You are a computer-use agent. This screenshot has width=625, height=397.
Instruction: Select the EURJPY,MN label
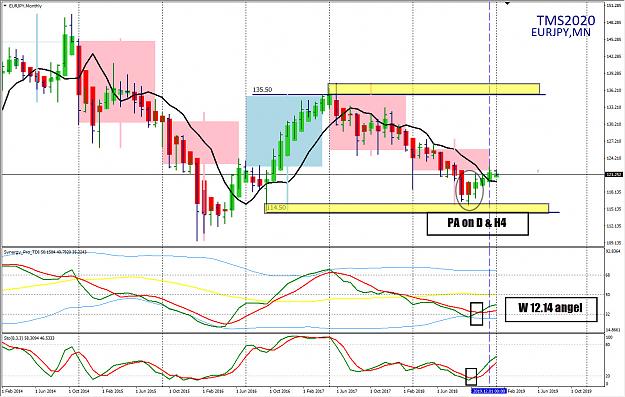click(561, 32)
